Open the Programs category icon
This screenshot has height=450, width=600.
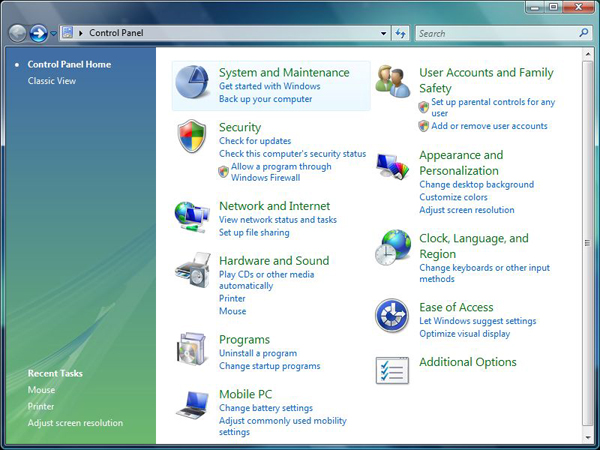[x=192, y=350]
